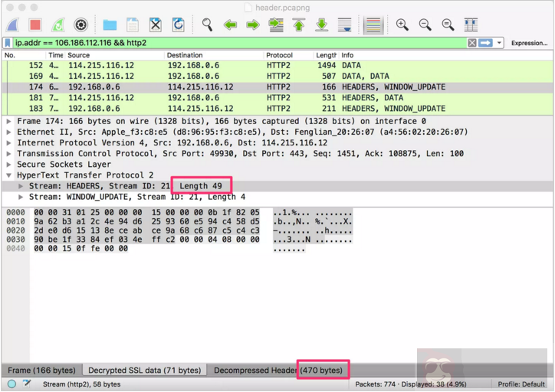The width and height of the screenshot is (555, 392).
Task: Expand the Frame 174 details
Action: point(8,121)
